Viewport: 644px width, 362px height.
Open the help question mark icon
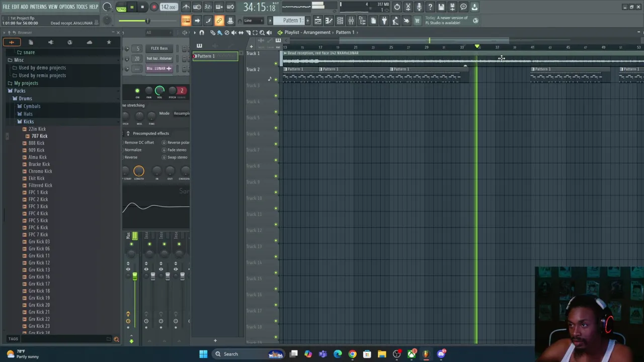(430, 7)
